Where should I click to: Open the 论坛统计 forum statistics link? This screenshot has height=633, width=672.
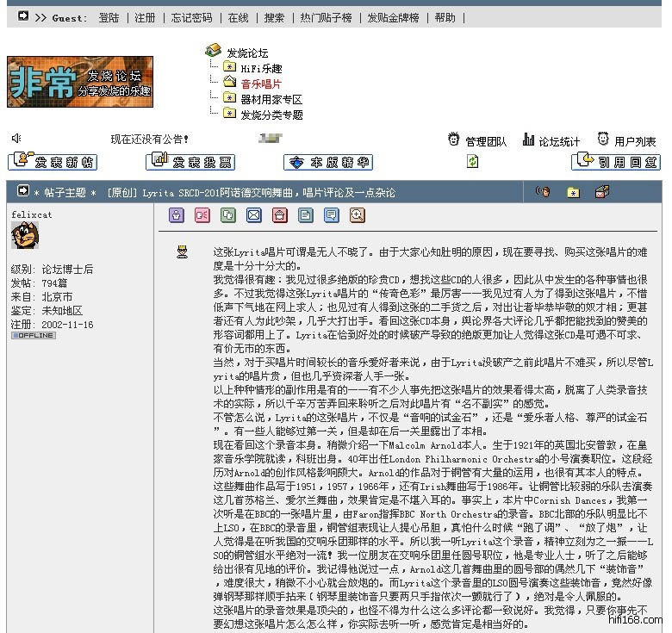click(559, 141)
